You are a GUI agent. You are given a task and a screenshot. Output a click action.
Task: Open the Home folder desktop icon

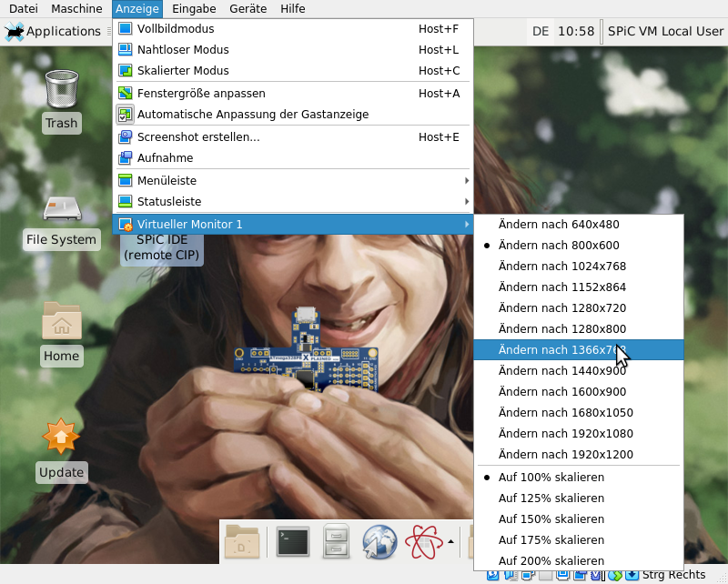[61, 322]
